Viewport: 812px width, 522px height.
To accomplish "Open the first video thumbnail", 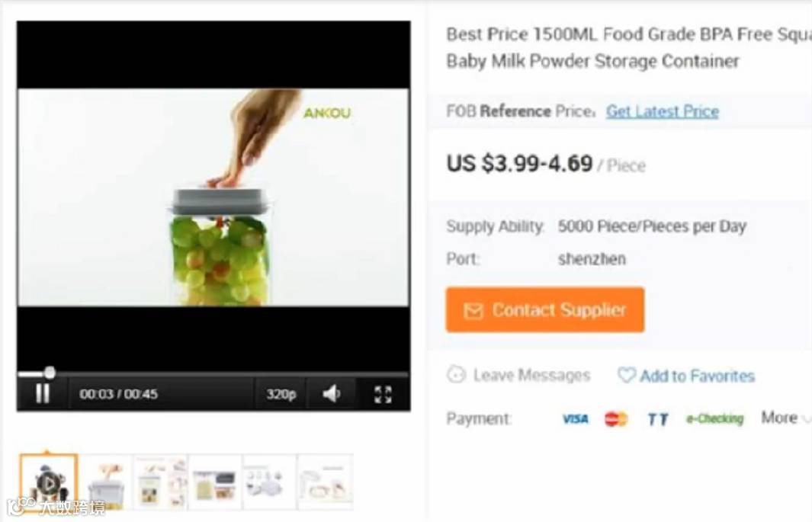I will tap(49, 482).
